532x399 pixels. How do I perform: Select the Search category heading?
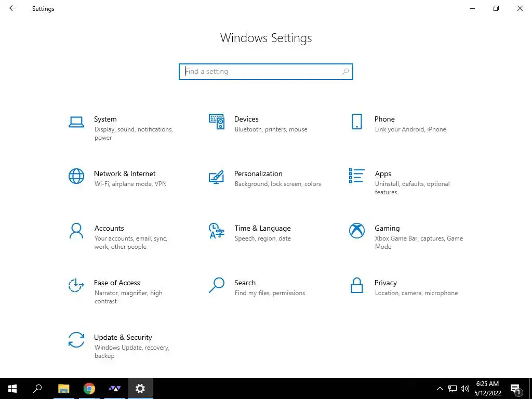click(245, 283)
